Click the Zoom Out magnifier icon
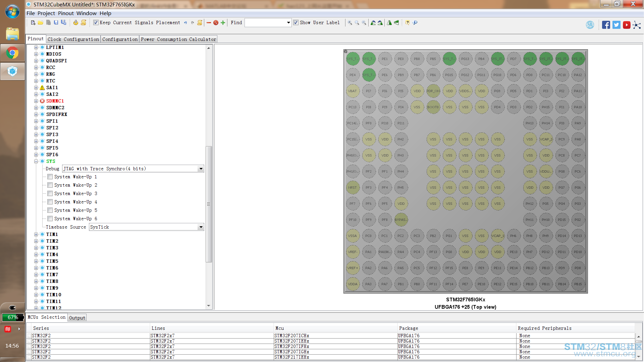 pos(364,22)
